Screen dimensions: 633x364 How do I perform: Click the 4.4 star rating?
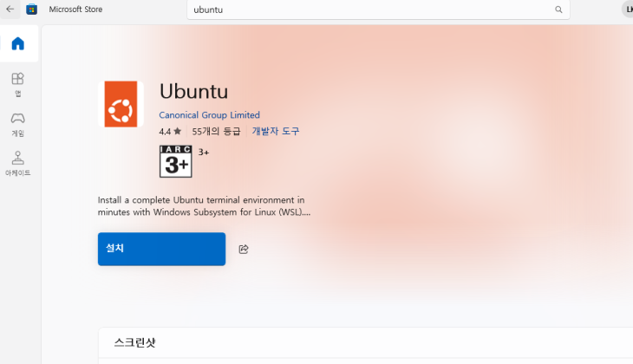[x=170, y=132]
